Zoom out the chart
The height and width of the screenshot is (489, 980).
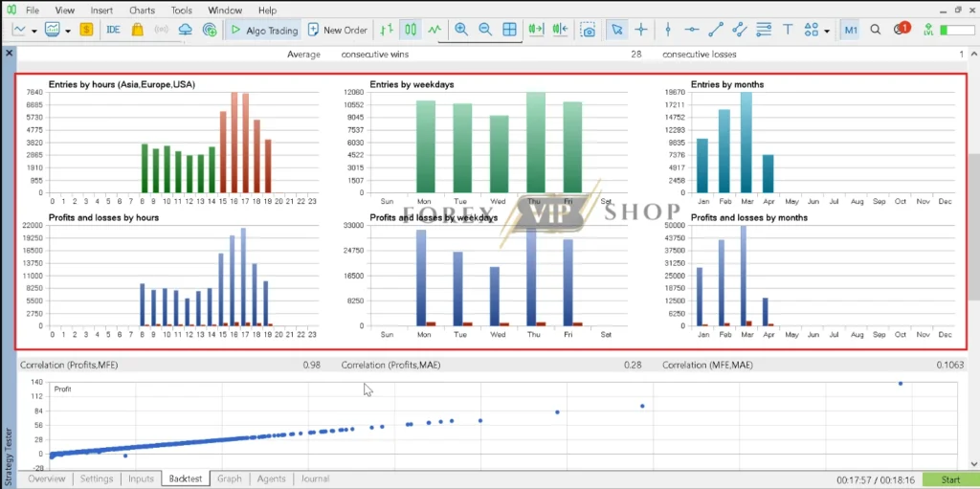(485, 30)
